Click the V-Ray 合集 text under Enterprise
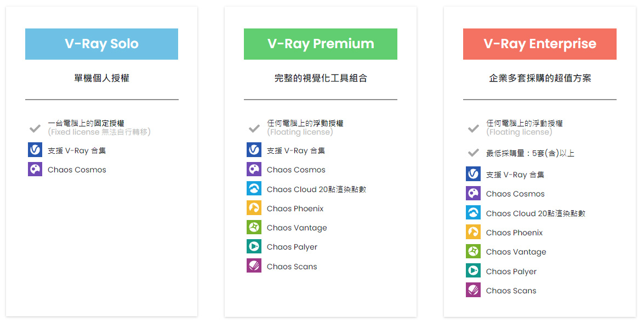The height and width of the screenshot is (324, 644). [523, 175]
